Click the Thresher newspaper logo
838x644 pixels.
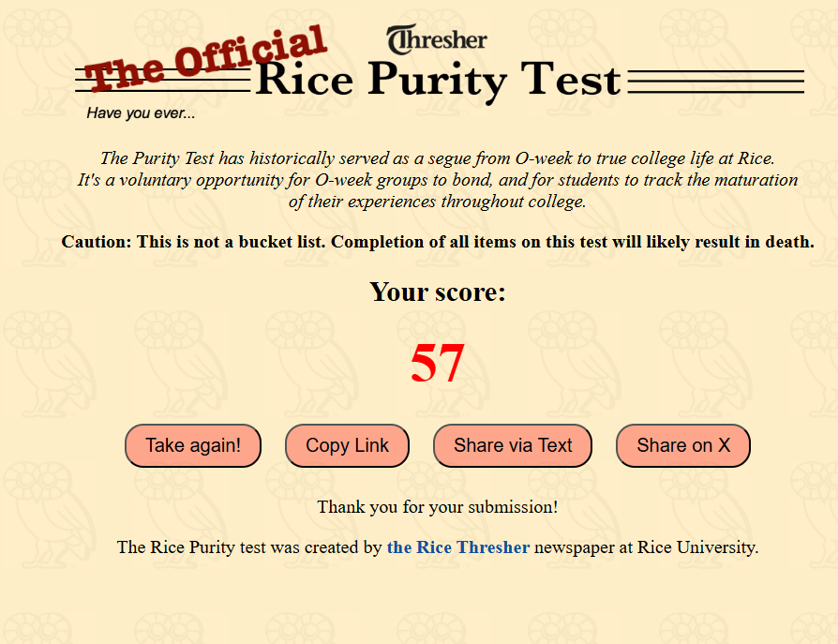[x=437, y=39]
